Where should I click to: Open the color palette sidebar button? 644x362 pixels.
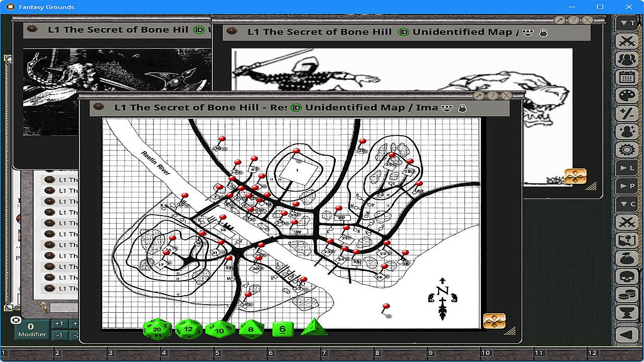[x=627, y=96]
